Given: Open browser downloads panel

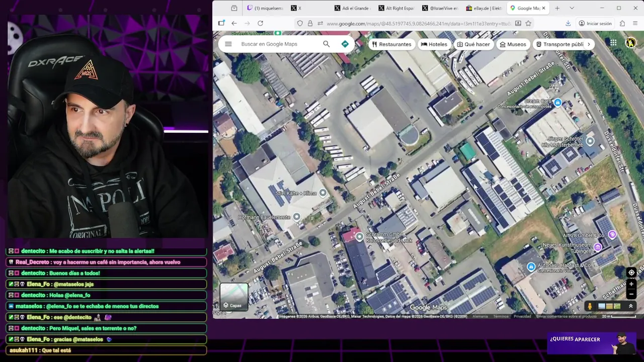Looking at the screenshot, I should [x=568, y=23].
